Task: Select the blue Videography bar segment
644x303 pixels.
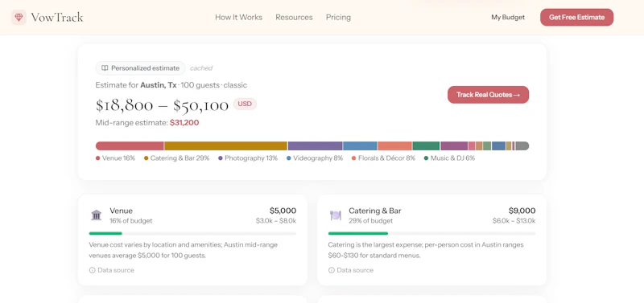Action: tap(360, 146)
